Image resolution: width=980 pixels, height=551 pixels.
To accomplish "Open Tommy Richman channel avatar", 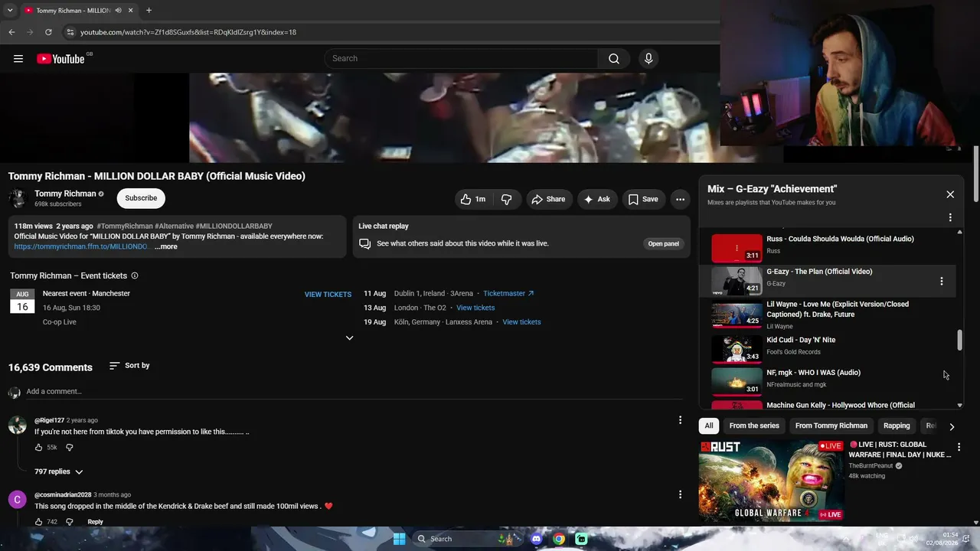I will point(18,199).
